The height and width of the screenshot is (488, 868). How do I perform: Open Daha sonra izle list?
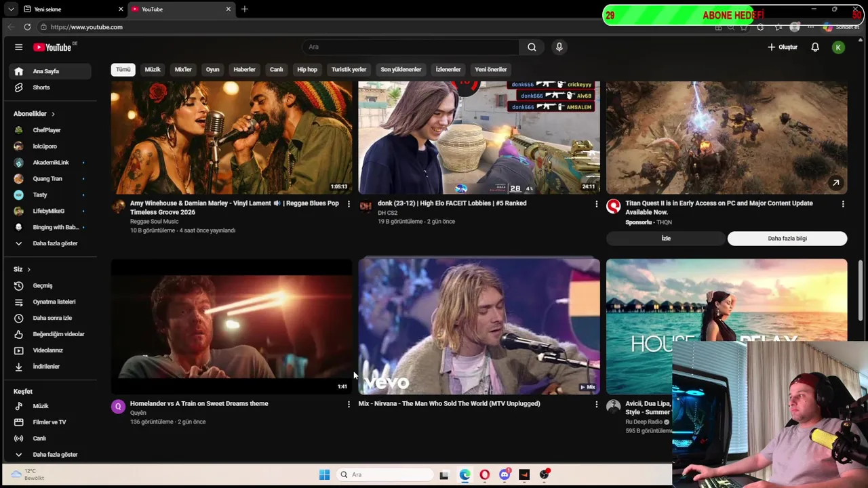click(51, 318)
